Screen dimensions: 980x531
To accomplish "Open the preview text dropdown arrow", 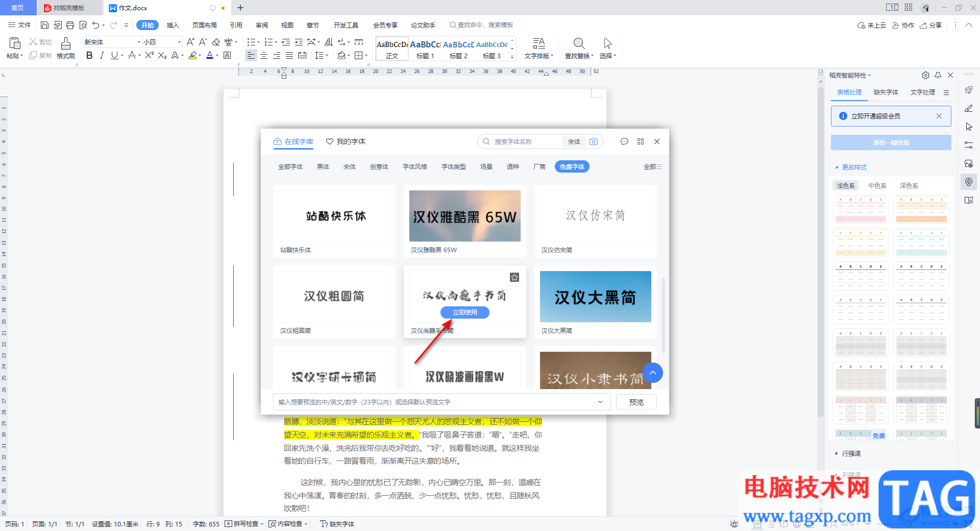I will pos(600,402).
